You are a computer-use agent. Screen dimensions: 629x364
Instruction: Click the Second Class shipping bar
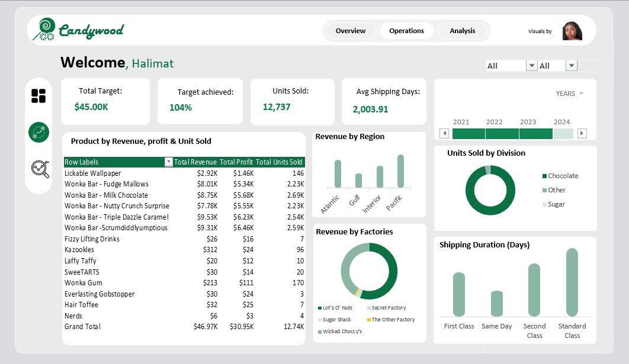point(534,290)
